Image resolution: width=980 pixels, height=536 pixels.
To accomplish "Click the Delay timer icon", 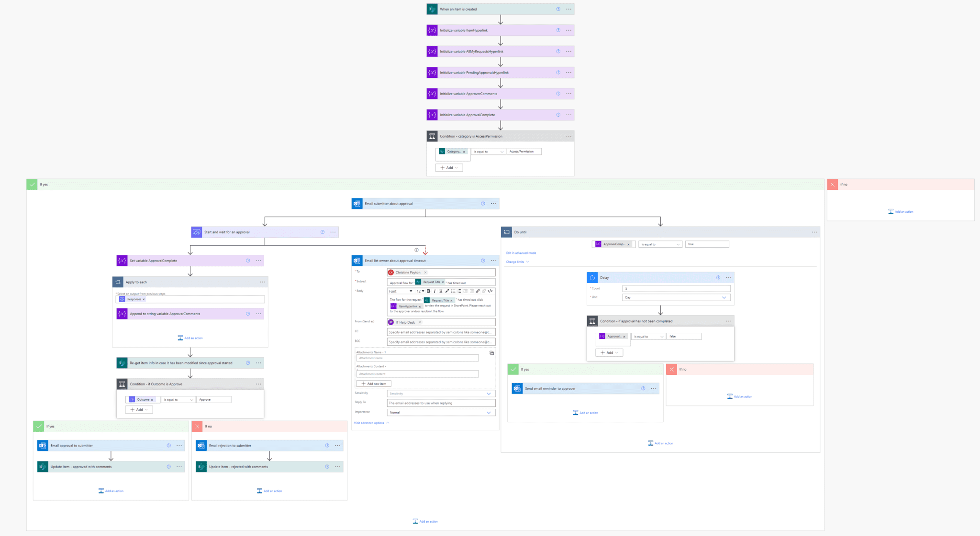I will click(x=592, y=277).
